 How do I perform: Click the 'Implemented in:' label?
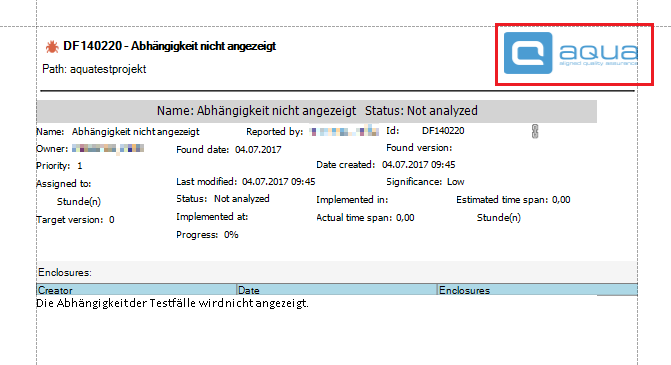click(352, 200)
